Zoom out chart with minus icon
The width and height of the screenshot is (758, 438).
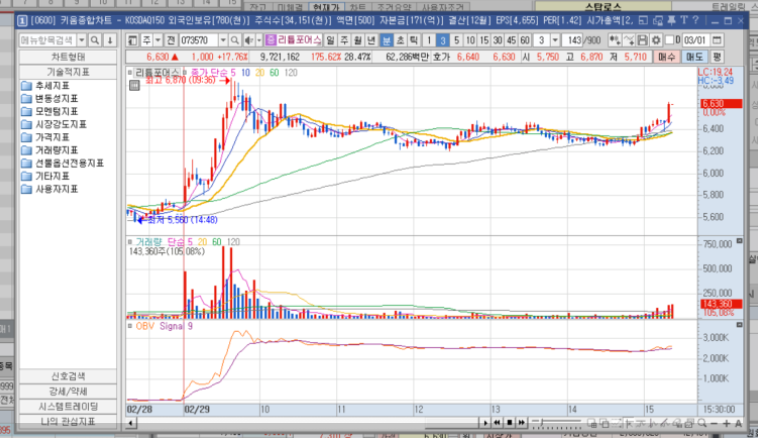[714, 423]
